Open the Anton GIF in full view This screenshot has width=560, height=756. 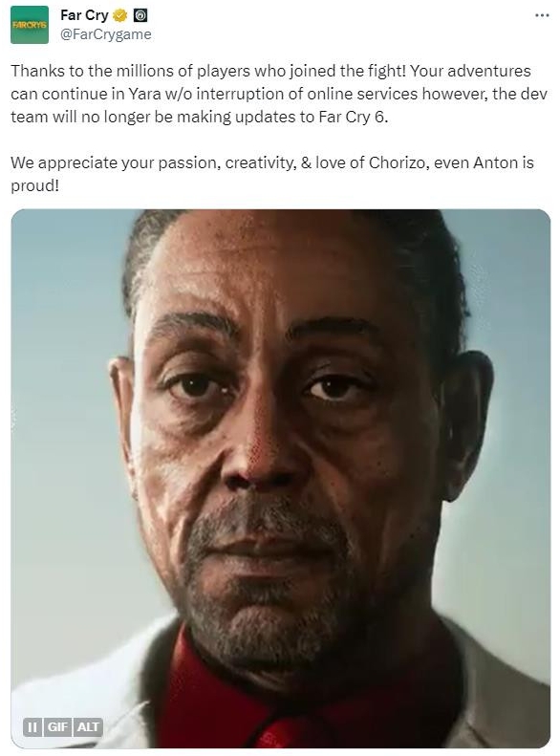[281, 478]
